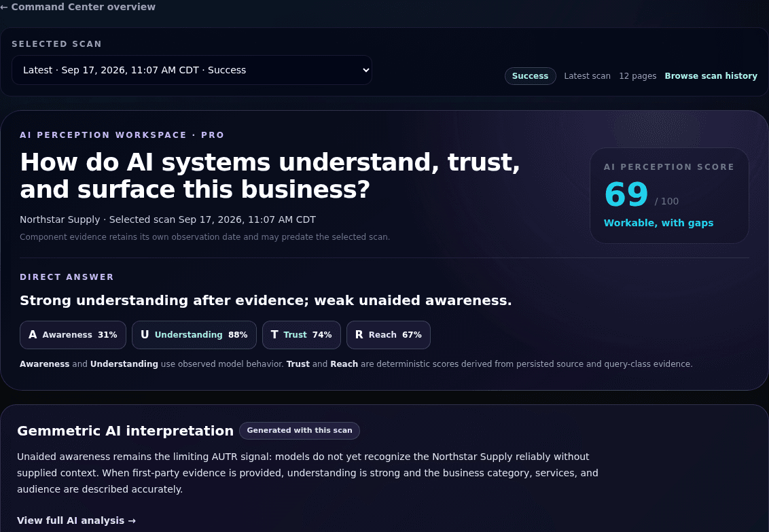Screen dimensions: 769x532
Task: Open Browse scan history link
Action: point(711,76)
